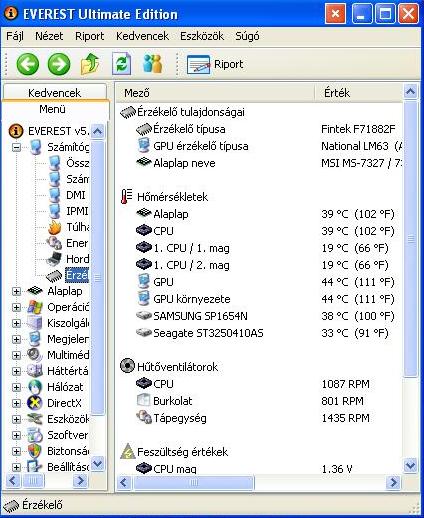424x518 pixels.
Task: Click the Alaplap neve row
Action: coord(260,163)
